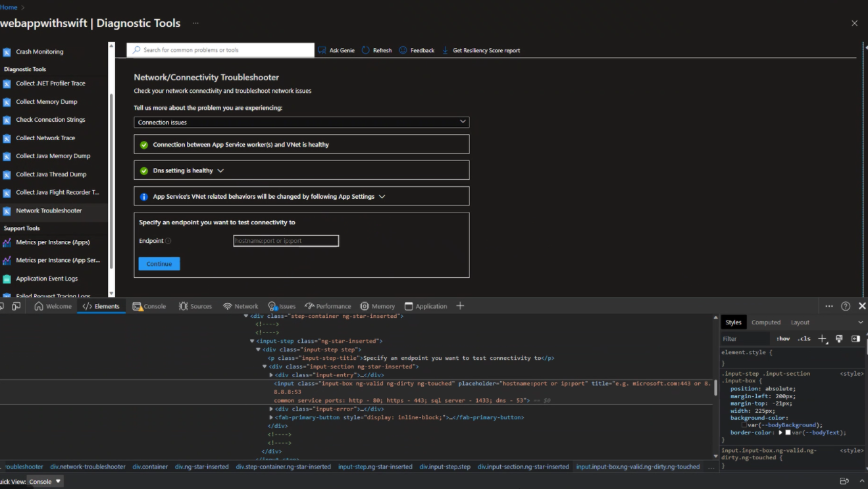Image resolution: width=868 pixels, height=489 pixels.
Task: Open the Connection issues dropdown
Action: click(301, 122)
